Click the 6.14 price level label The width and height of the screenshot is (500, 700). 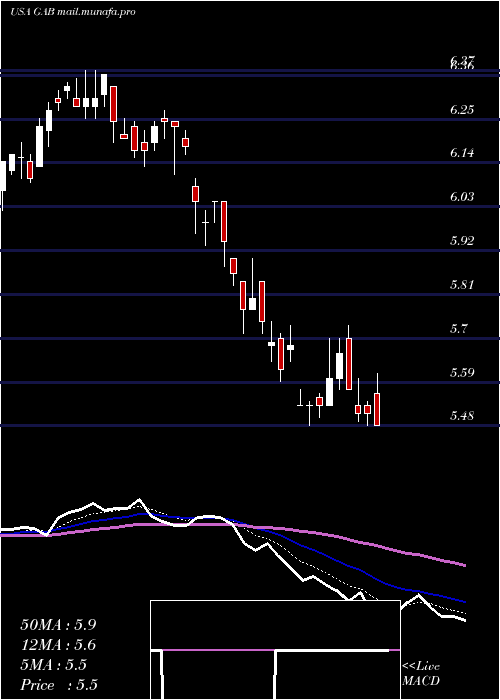click(x=462, y=153)
